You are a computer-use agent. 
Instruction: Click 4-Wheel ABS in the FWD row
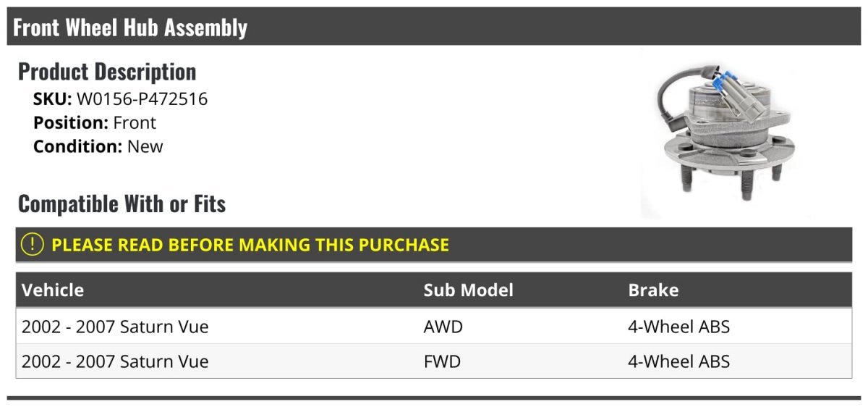pos(679,361)
